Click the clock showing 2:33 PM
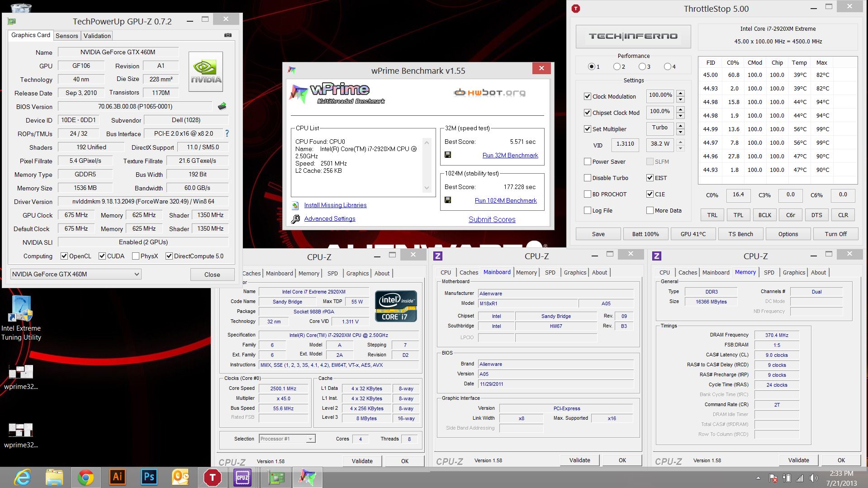Viewport: 868px width, 488px height. pyautogui.click(x=841, y=473)
